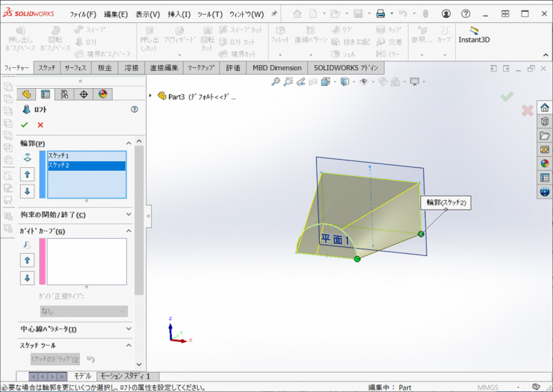Open the Display Manager color-ball tab
The image size is (553, 392).
103,94
